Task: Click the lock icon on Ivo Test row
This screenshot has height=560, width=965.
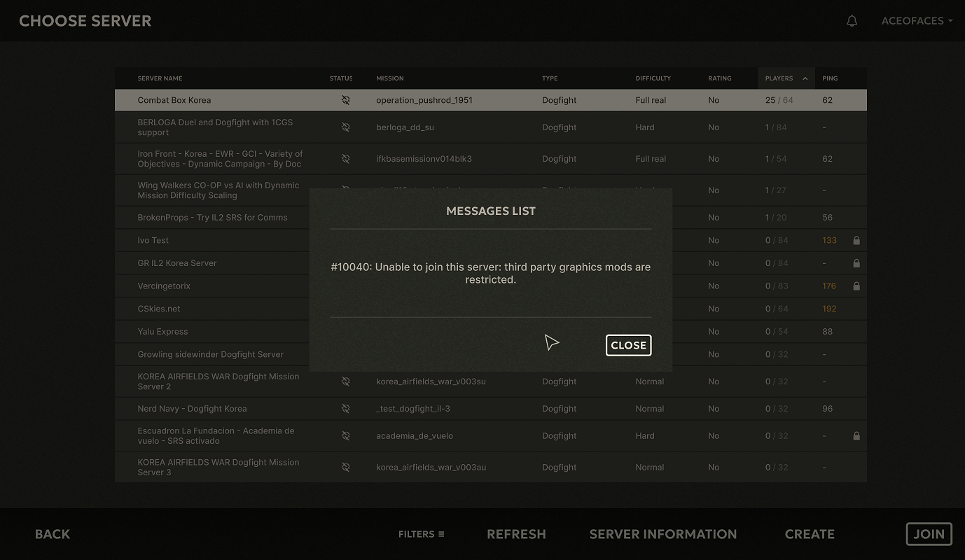Action: [x=856, y=240]
